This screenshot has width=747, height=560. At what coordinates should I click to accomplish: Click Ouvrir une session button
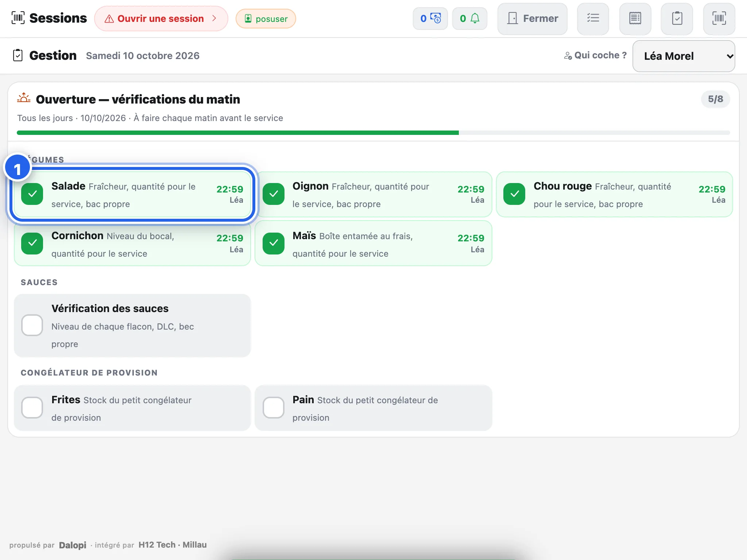[161, 19]
